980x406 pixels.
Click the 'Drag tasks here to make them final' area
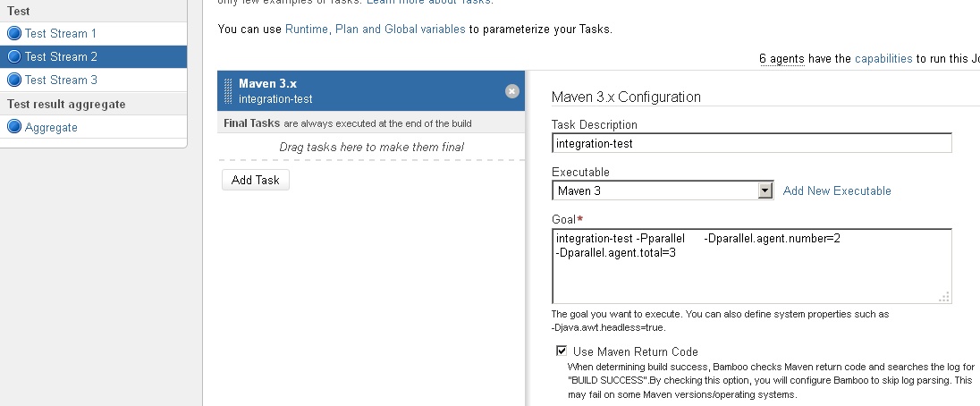pos(371,147)
